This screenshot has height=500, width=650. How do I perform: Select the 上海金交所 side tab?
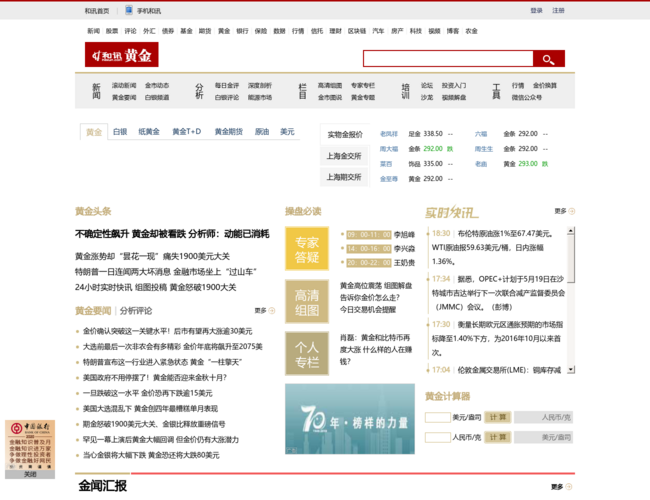pos(344,156)
